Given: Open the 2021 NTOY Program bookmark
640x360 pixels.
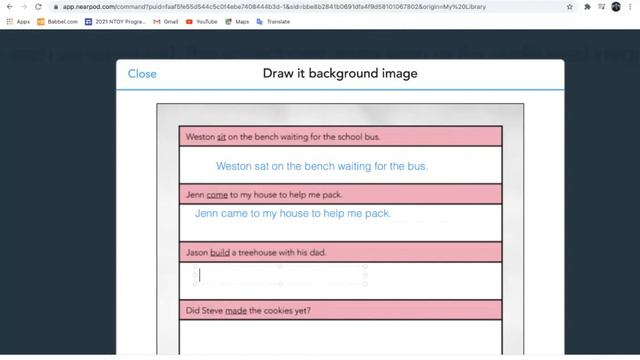Looking at the screenshot, I should [x=115, y=22].
